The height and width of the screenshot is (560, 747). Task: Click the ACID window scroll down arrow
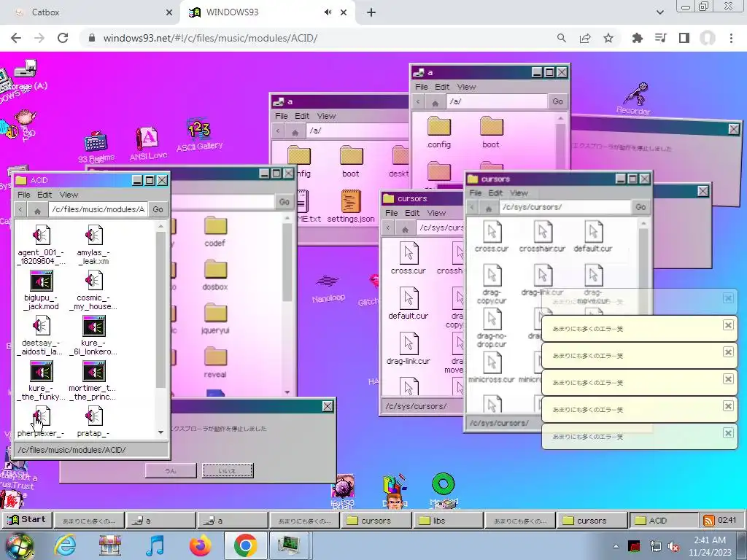pyautogui.click(x=161, y=432)
